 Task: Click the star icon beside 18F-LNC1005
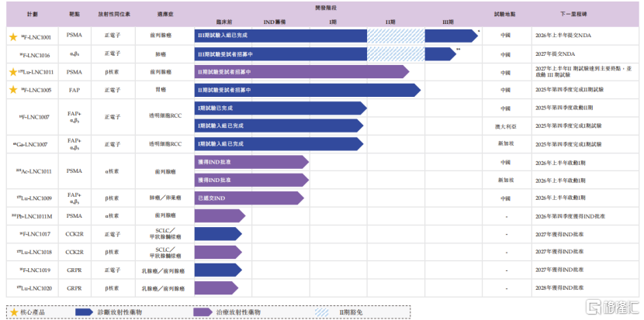13,90
